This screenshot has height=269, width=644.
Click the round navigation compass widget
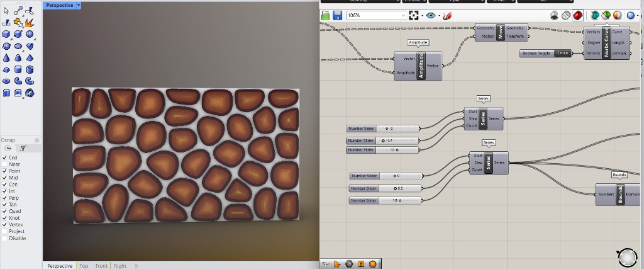[x=627, y=257]
